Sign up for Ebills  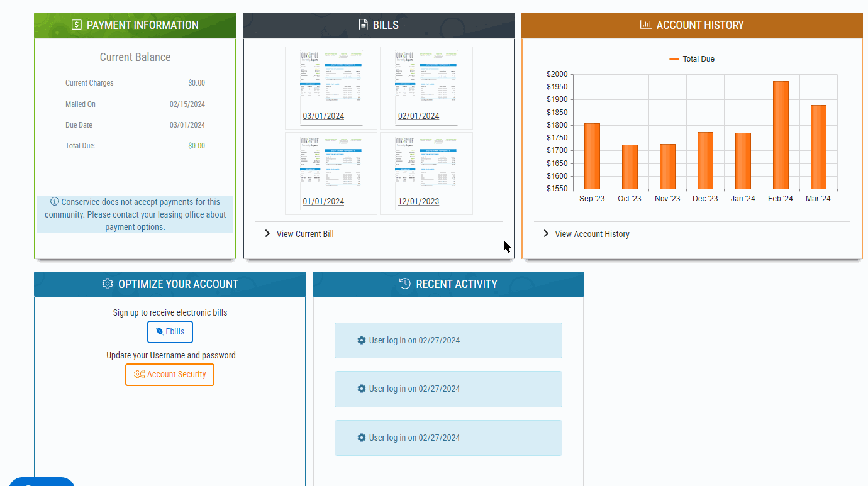[170, 332]
